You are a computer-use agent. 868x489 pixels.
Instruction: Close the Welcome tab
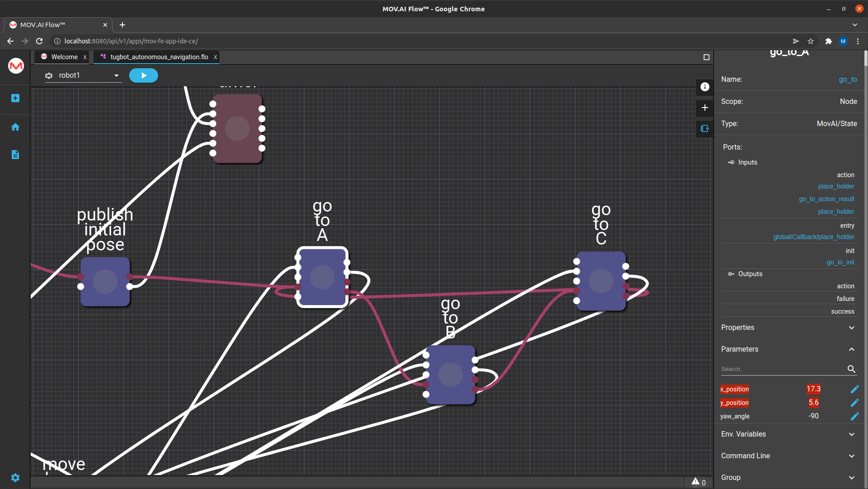click(84, 57)
